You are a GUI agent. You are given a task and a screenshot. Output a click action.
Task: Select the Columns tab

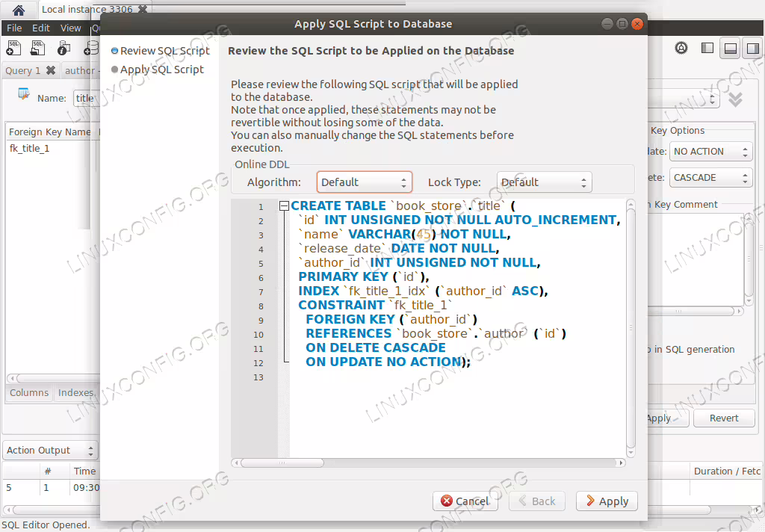[29, 392]
